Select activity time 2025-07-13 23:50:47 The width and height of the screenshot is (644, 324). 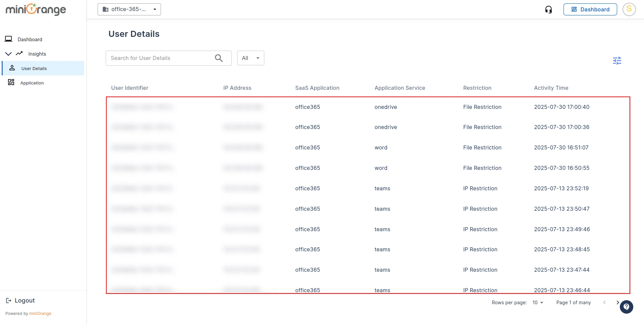pyautogui.click(x=561, y=209)
